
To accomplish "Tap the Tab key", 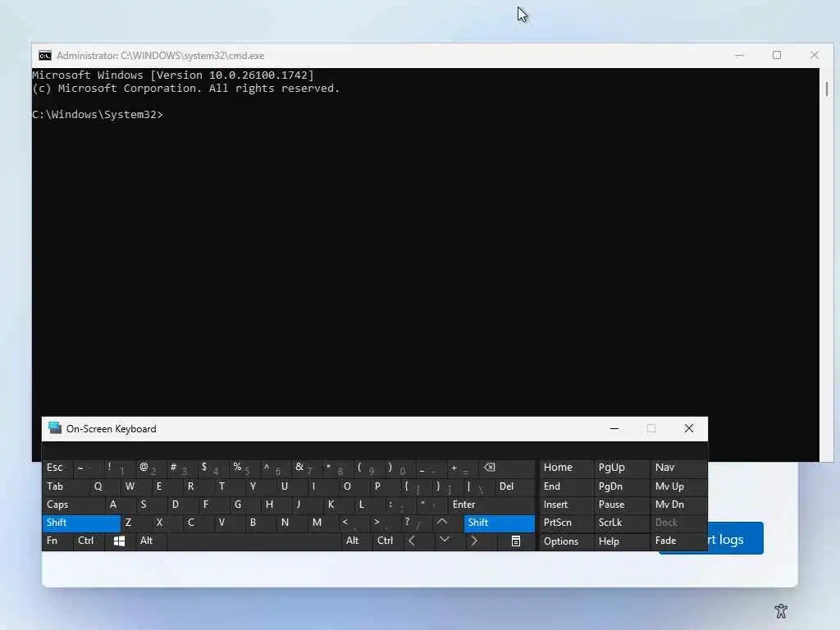I will click(66, 486).
